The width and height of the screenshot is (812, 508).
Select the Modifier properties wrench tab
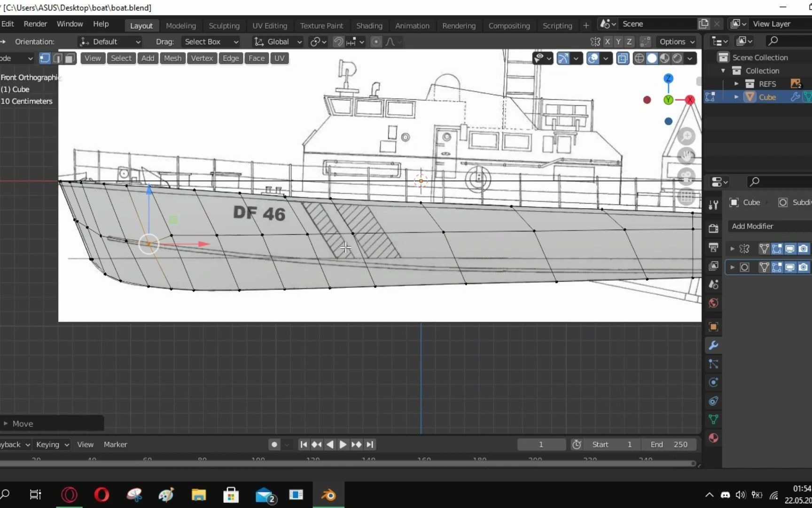click(713, 345)
